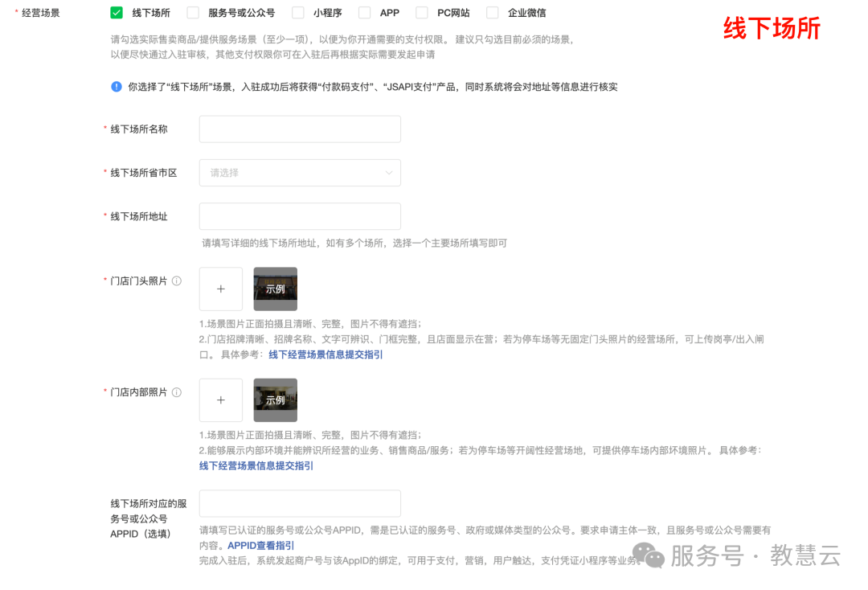Focus the 线下场所地址 text field
This screenshot has height=590, width=868.
pyautogui.click(x=299, y=215)
